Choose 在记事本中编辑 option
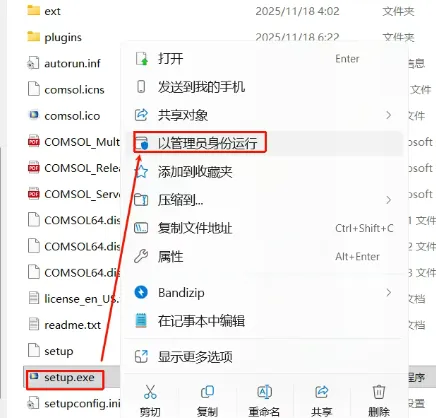The height and width of the screenshot is (418, 436). [264, 321]
